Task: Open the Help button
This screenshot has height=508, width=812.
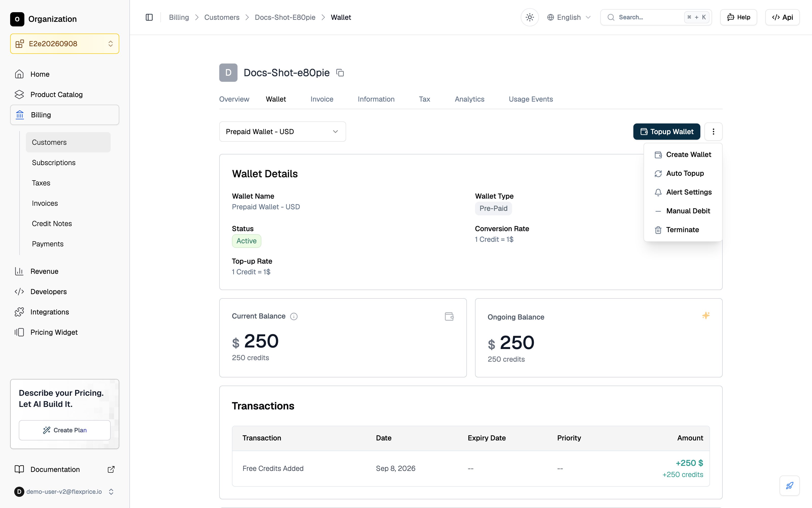Action: pyautogui.click(x=738, y=17)
